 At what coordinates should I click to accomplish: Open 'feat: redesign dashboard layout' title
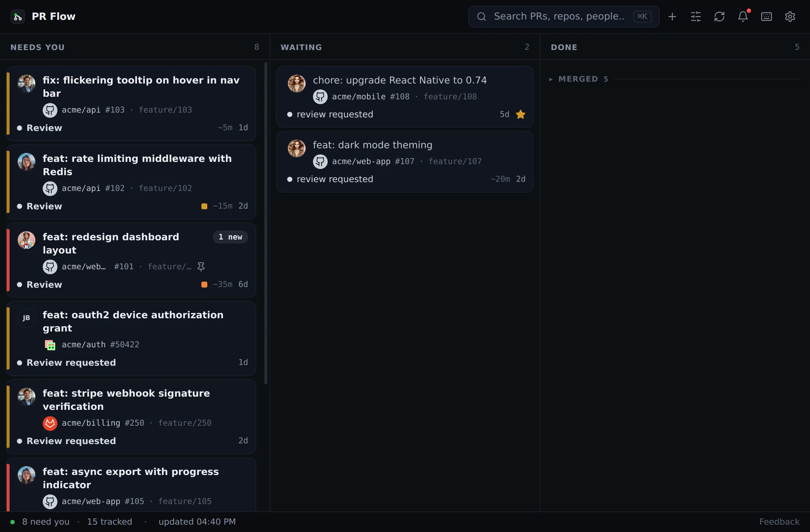(111, 244)
